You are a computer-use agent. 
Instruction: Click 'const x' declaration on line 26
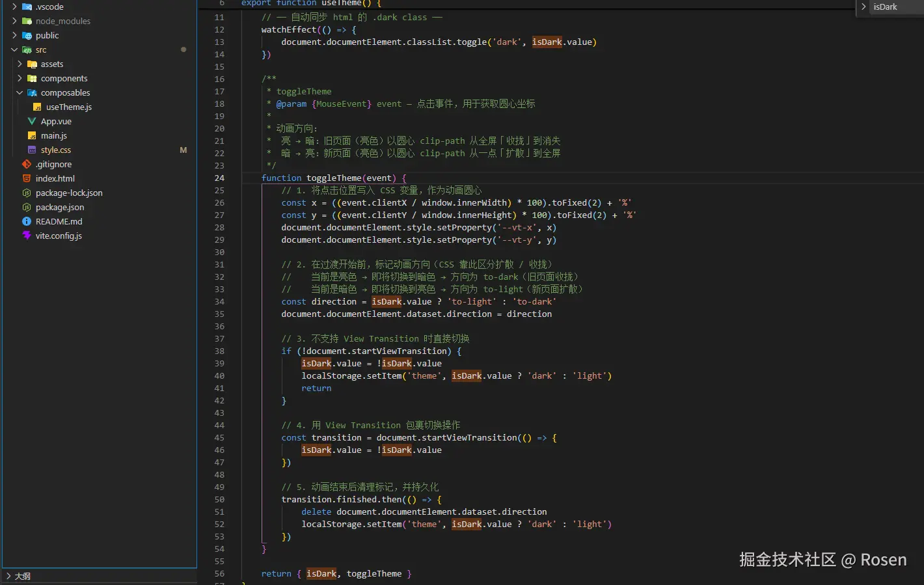(x=299, y=202)
